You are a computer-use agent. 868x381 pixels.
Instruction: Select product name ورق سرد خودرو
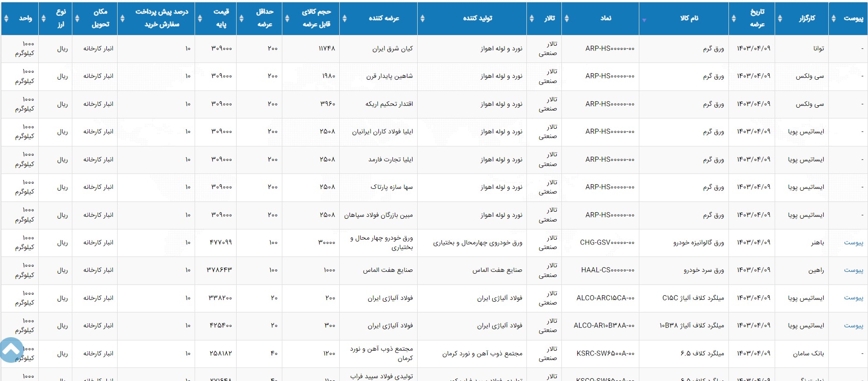704,270
